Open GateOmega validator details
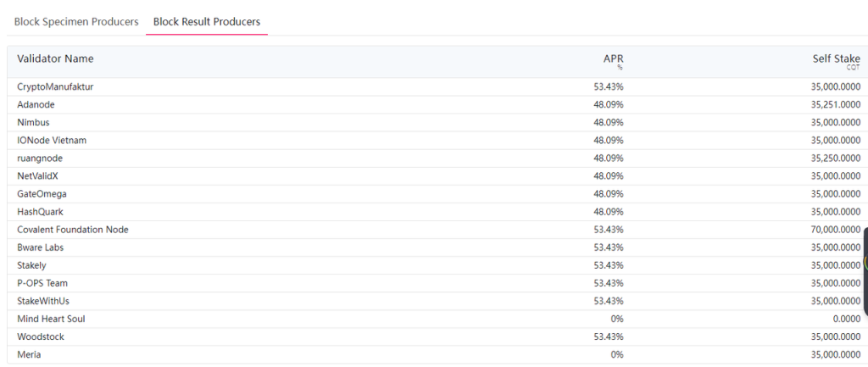The image size is (868, 367). click(x=41, y=193)
